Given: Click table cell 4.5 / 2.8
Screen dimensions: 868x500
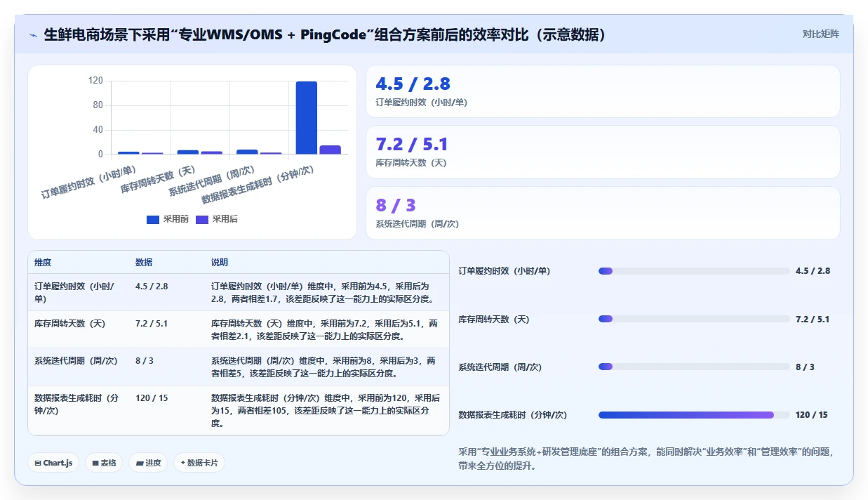Looking at the screenshot, I should (167, 292).
